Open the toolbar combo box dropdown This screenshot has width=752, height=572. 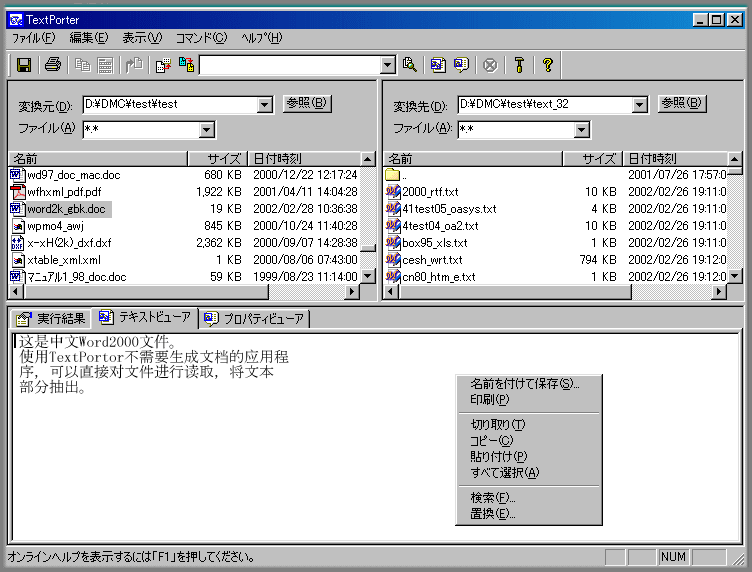pyautogui.click(x=388, y=65)
